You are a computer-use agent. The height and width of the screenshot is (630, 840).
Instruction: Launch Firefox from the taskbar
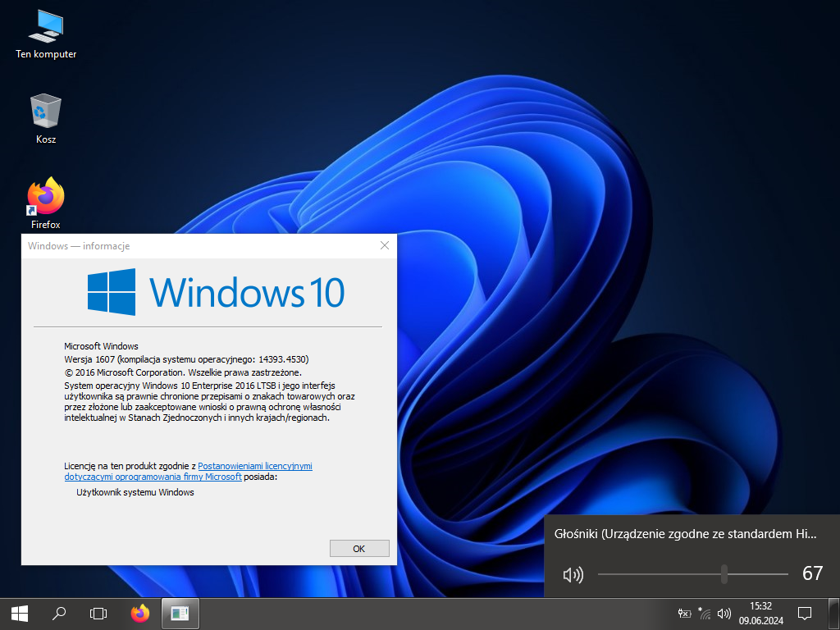tap(140, 613)
